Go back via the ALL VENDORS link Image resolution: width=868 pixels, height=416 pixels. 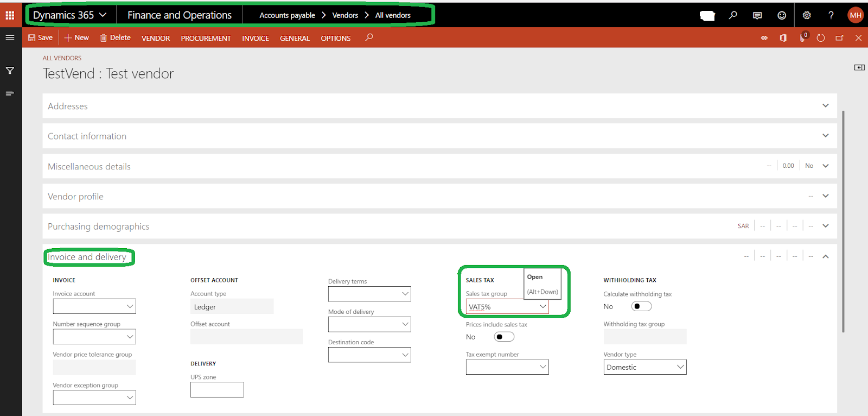(62, 58)
